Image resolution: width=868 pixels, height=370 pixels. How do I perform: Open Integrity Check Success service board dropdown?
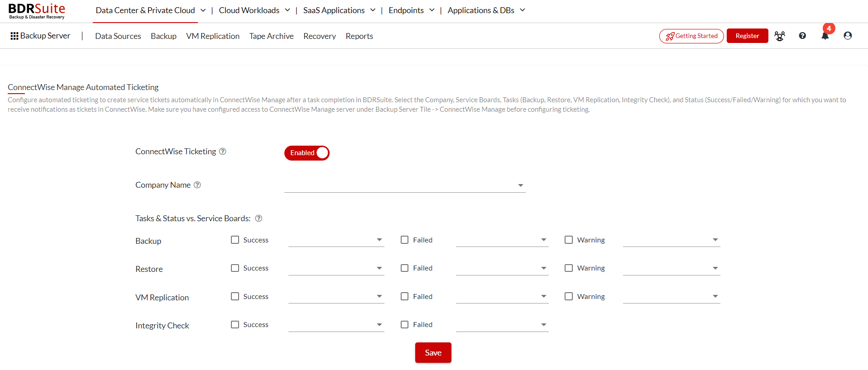point(336,325)
